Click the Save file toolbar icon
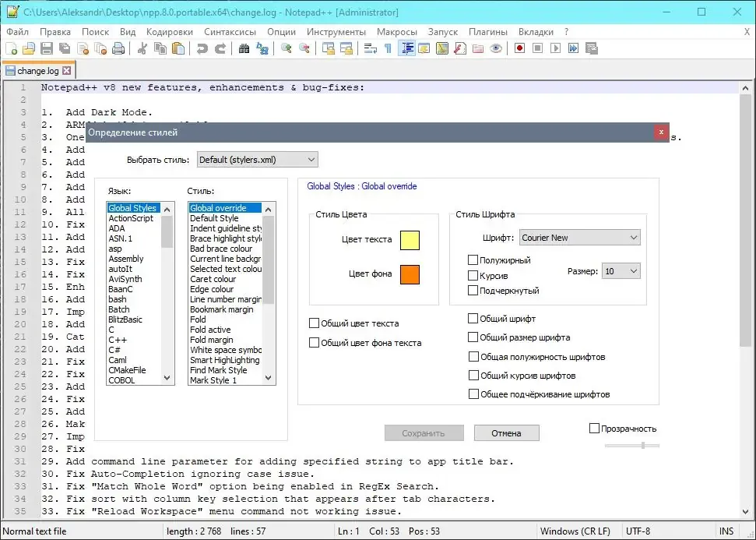The width and height of the screenshot is (756, 540). coord(47,48)
